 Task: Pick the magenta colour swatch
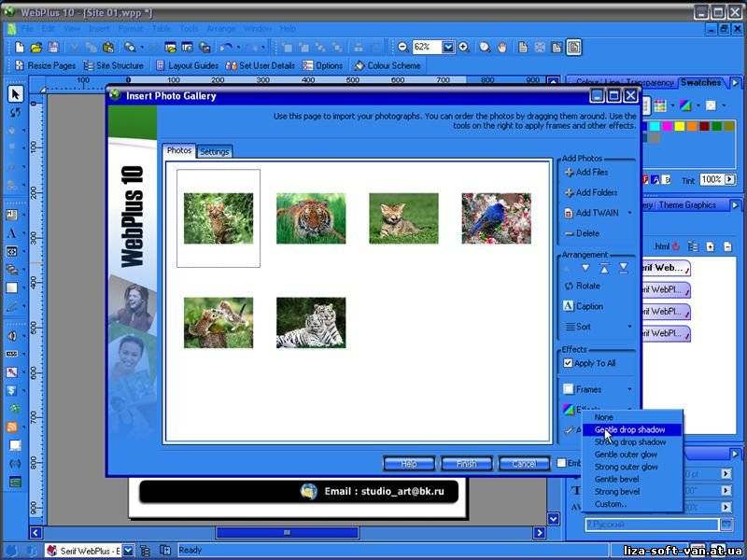click(668, 126)
